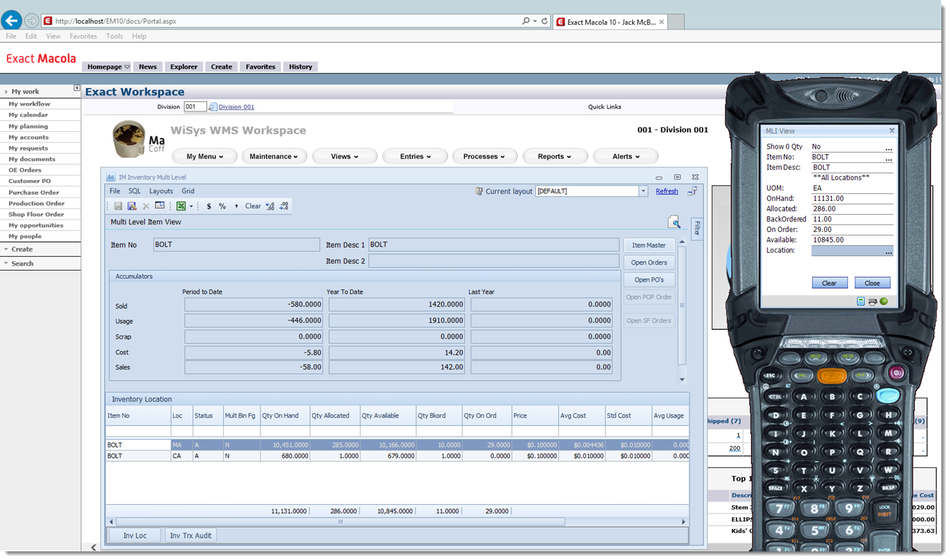Open the Processes dropdown menu
The image size is (950, 560).
pos(484,157)
